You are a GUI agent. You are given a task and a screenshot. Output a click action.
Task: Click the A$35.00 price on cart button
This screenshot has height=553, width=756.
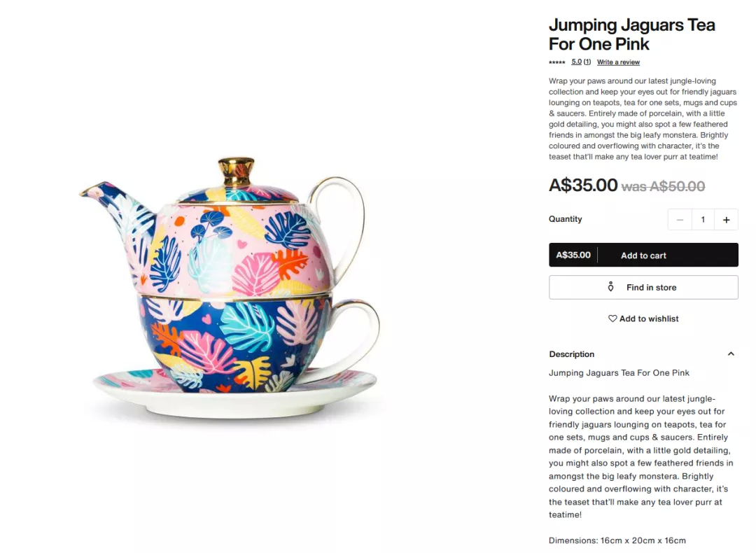pos(573,255)
